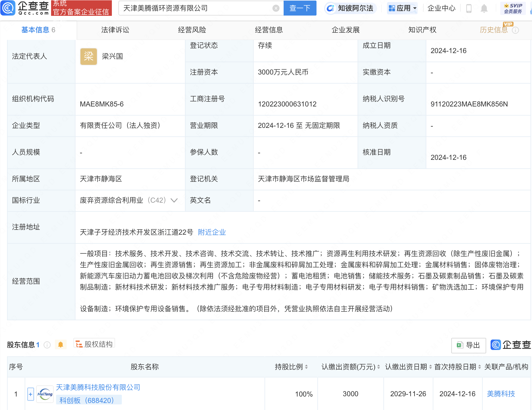Screen dimensions: 532x410
Task: Click registered capital 3000万元人民币
Action: 283,72
